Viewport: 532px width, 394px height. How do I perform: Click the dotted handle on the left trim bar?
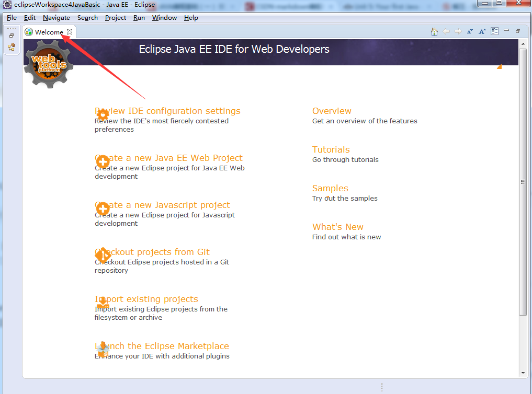pos(12,28)
